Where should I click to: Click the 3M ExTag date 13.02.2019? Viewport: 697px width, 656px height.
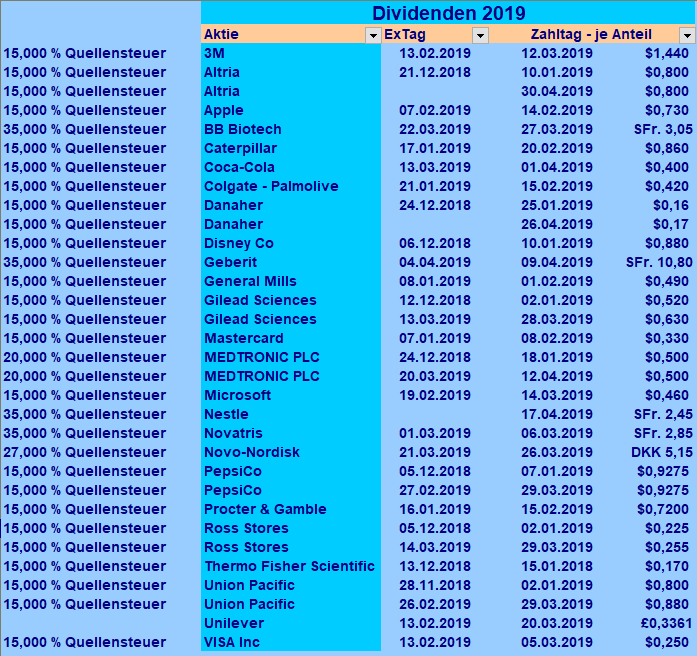[x=435, y=53]
